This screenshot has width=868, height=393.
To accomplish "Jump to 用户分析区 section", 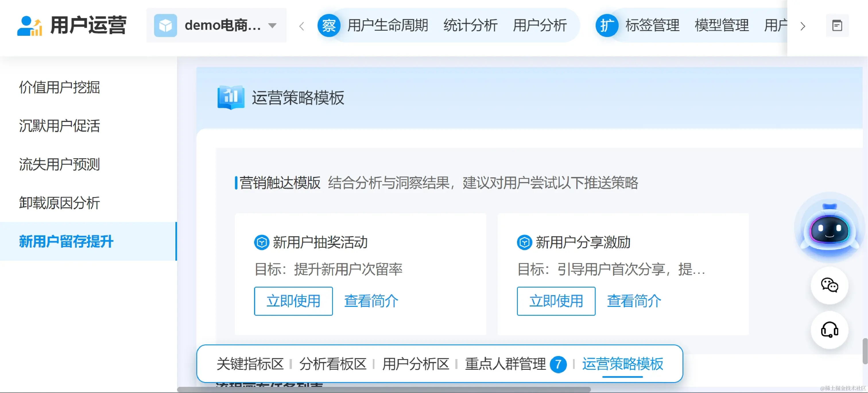I will point(416,364).
